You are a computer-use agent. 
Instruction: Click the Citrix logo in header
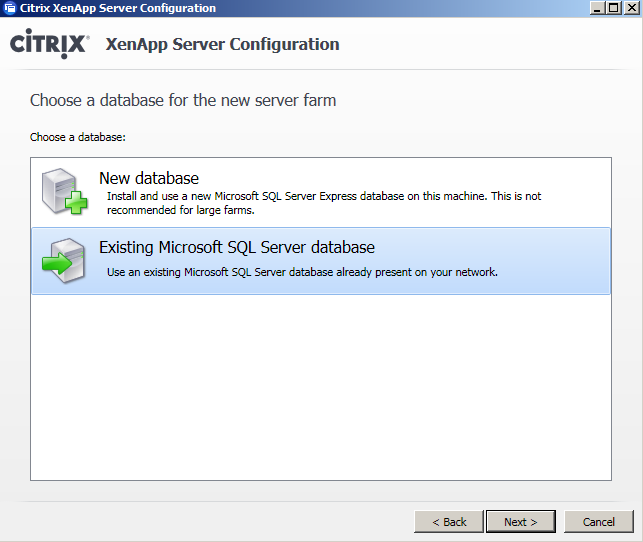coord(49,43)
